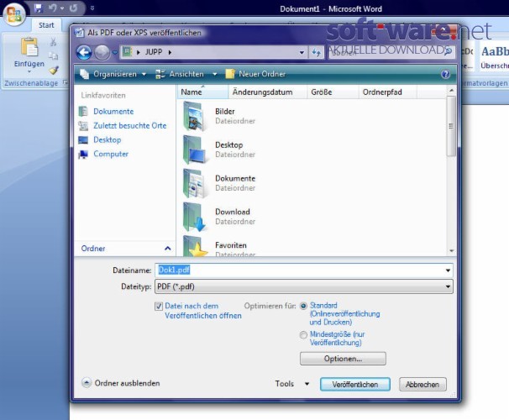This screenshot has width=509, height=420.
Task: Toggle Datei nach dem Veröffentlichen öffnen checkbox
Action: point(159,307)
